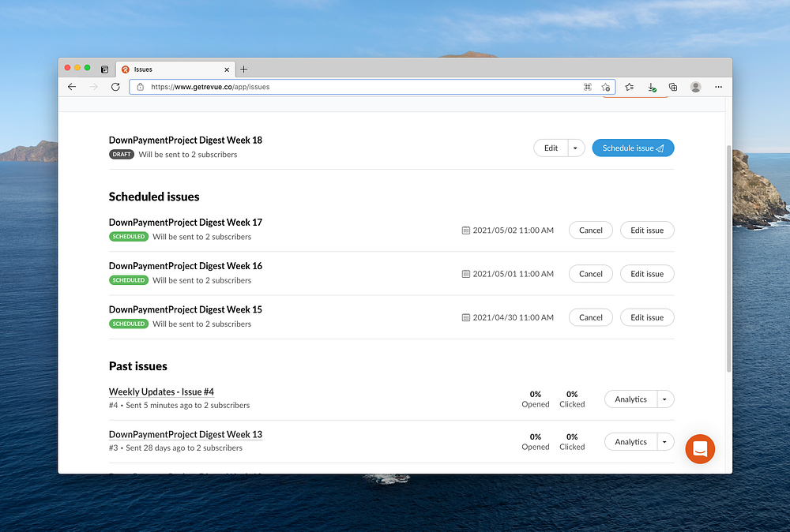This screenshot has width=790, height=532.
Task: Go back with the browser back arrow
Action: pos(72,87)
